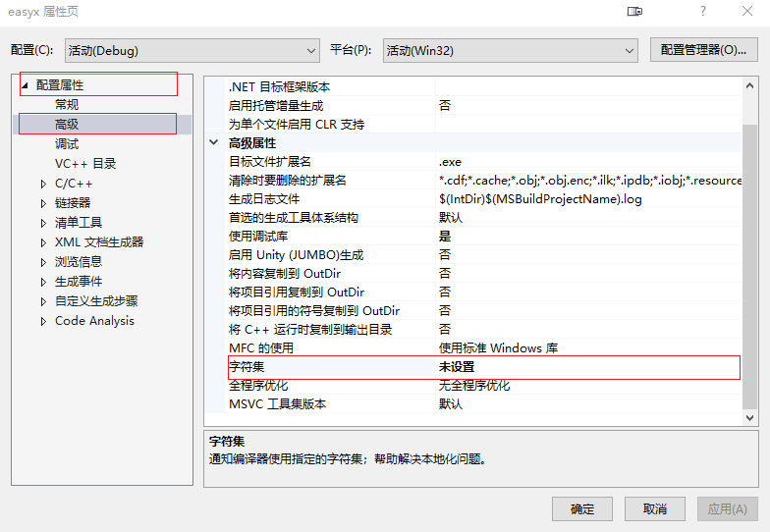This screenshot has width=770, height=532.
Task: Select the 调试 tree item
Action: point(67,143)
